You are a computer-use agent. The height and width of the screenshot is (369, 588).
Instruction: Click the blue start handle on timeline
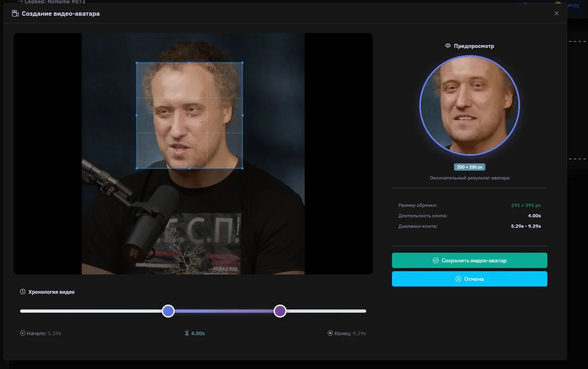click(x=168, y=311)
